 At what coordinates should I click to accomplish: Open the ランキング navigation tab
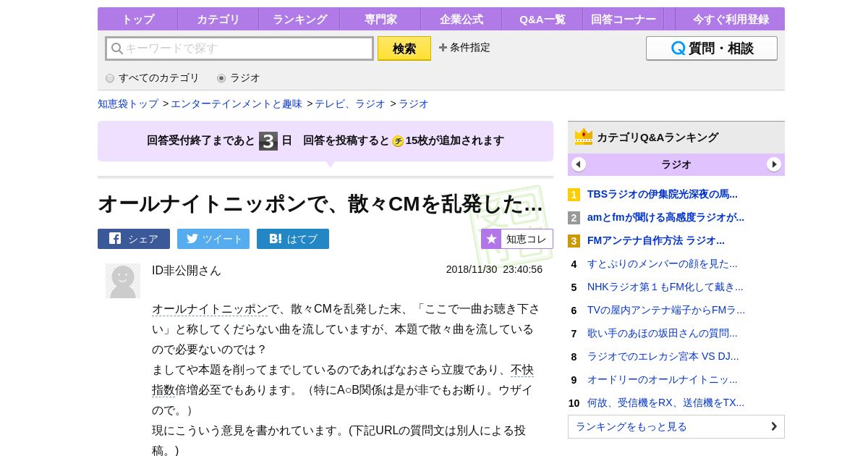pyautogui.click(x=299, y=20)
